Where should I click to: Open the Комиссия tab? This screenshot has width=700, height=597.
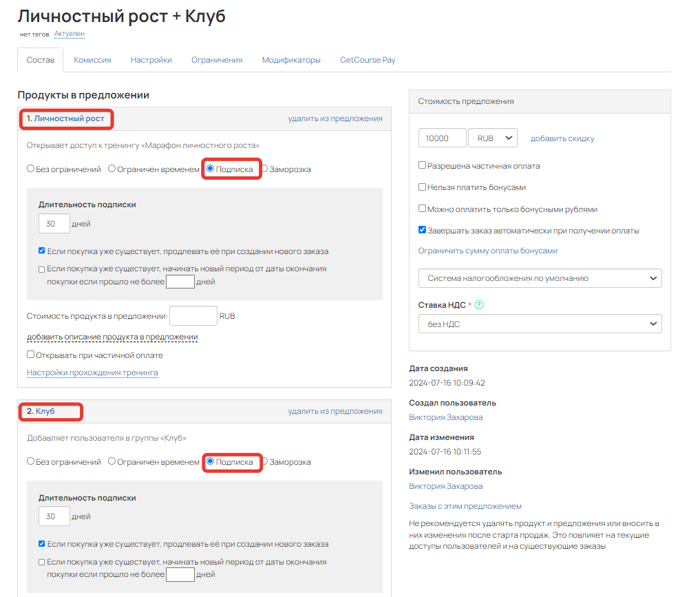tap(92, 60)
